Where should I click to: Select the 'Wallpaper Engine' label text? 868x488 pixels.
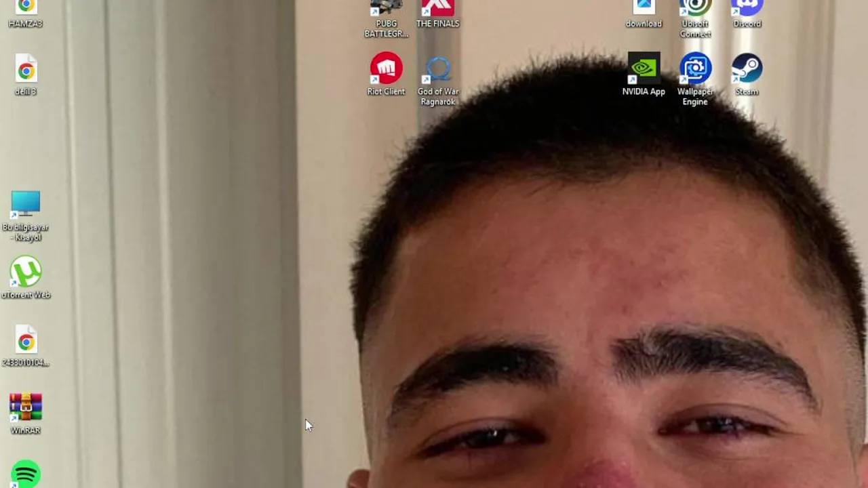[x=695, y=96]
